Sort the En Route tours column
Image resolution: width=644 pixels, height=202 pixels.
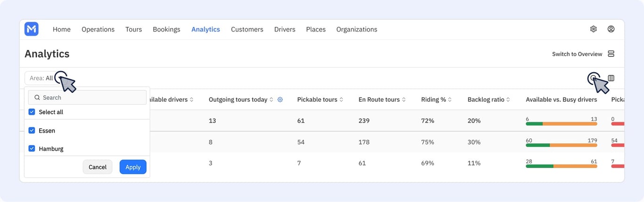point(404,100)
